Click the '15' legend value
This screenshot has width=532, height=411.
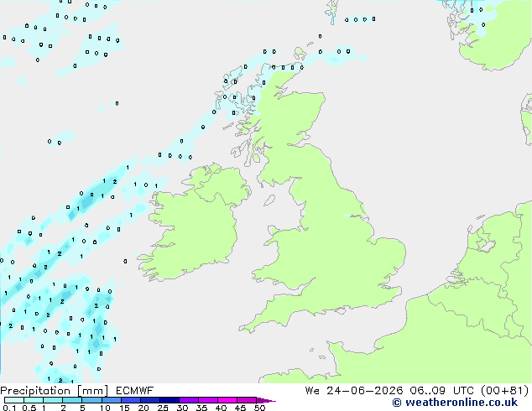[124, 408]
